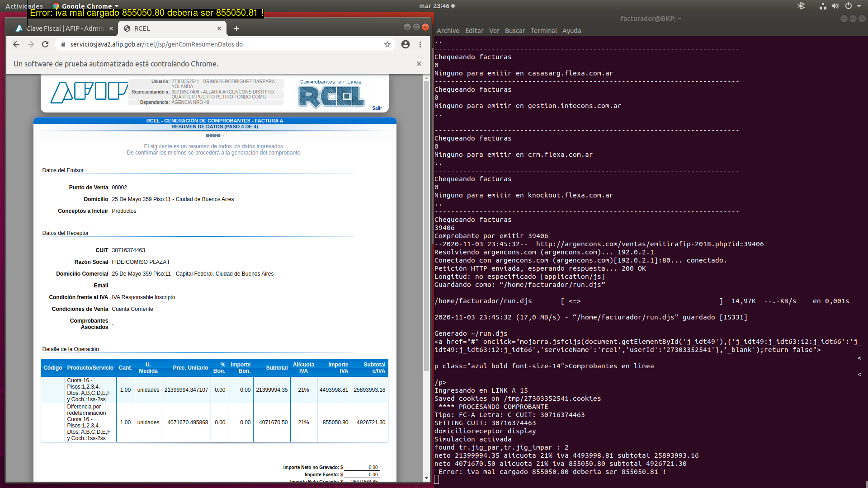Click Bluetooth status icon
Viewport: 868px width, 488px height.
coord(801,6)
